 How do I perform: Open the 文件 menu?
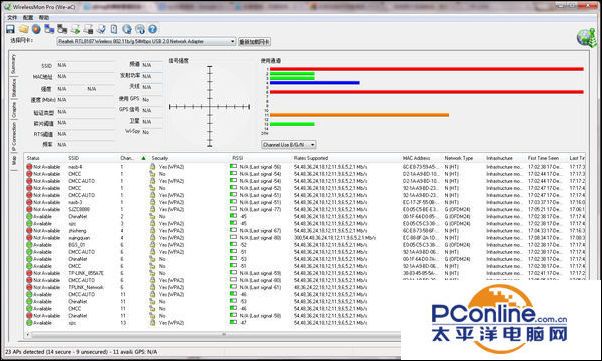[12, 18]
